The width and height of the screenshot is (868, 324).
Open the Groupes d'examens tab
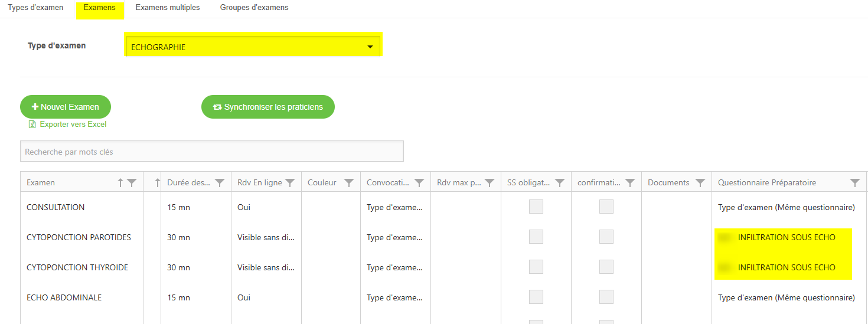pyautogui.click(x=254, y=8)
